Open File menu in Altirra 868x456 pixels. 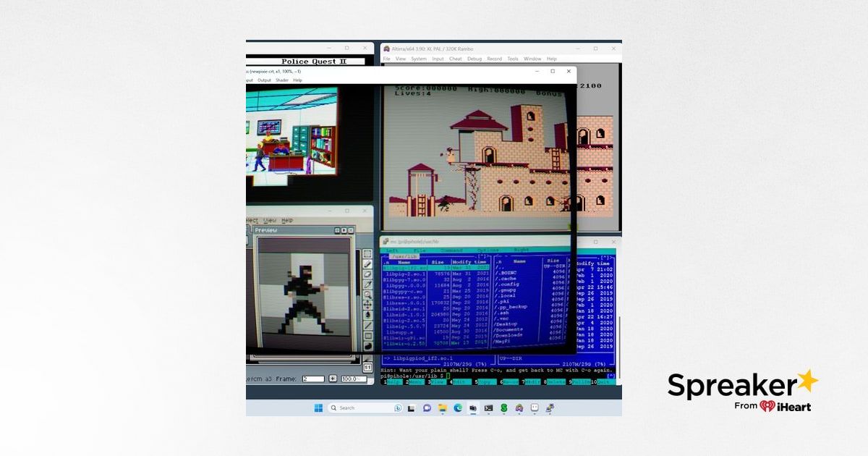(x=387, y=59)
